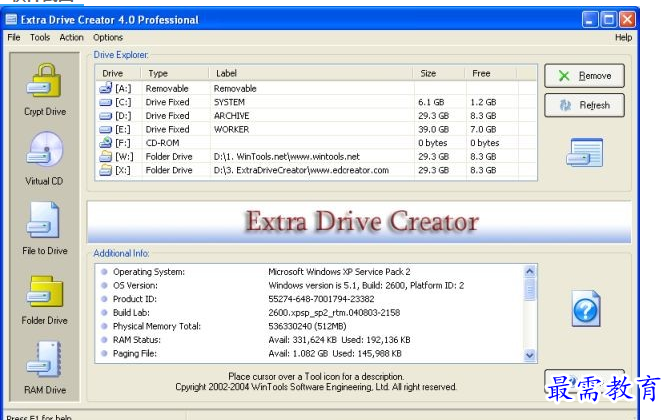
Task: Select the [W:] folder drive icon
Action: [x=105, y=156]
